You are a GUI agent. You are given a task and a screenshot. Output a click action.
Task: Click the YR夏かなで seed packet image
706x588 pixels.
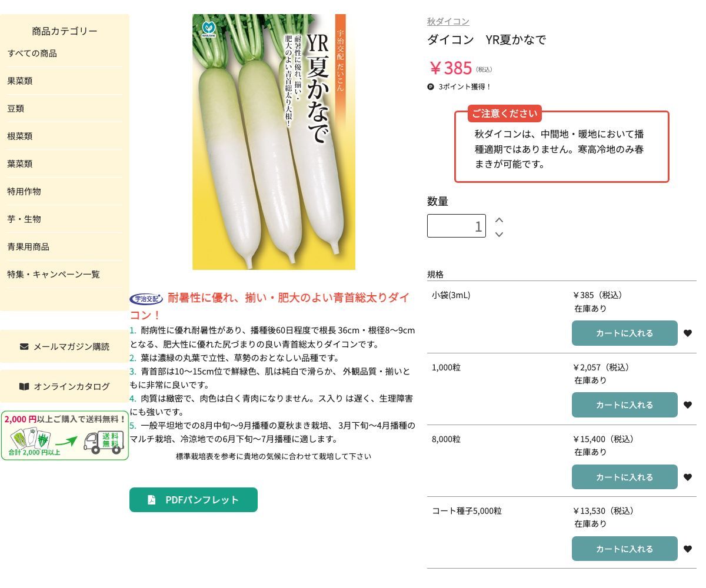(x=274, y=141)
